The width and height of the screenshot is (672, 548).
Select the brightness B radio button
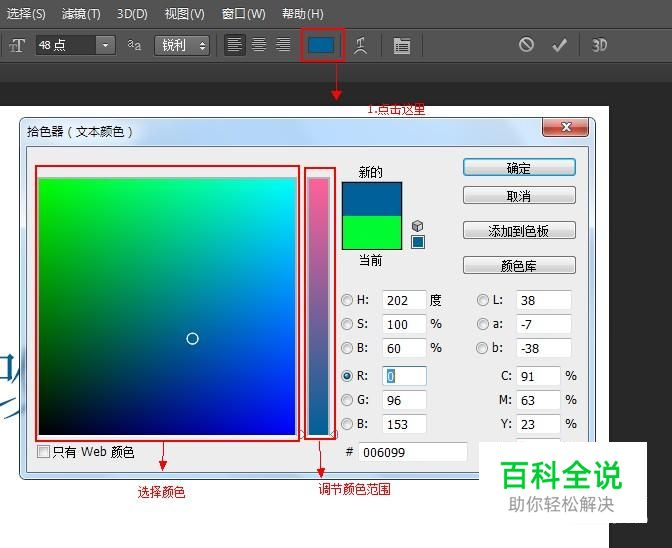tap(347, 348)
